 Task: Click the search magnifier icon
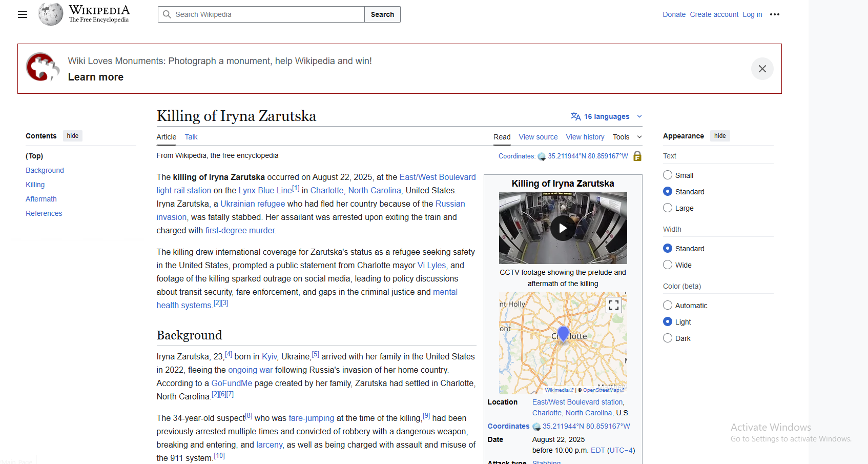[x=167, y=14]
